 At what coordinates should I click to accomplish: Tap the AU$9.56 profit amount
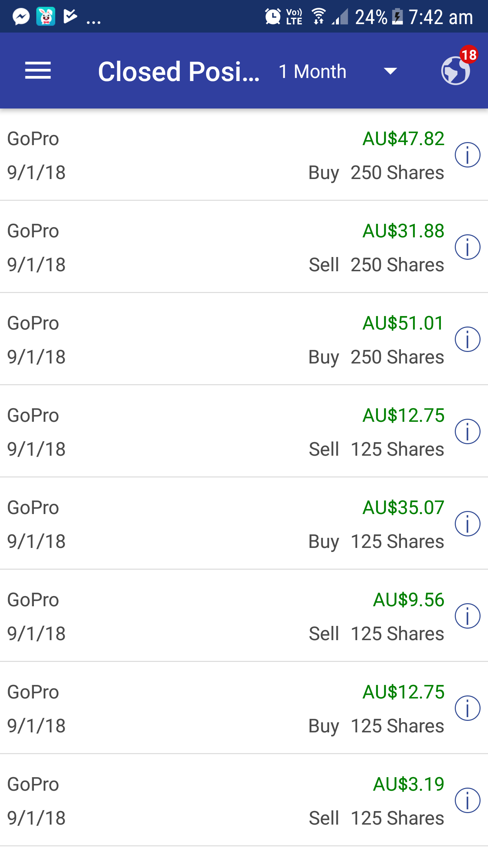click(x=408, y=600)
